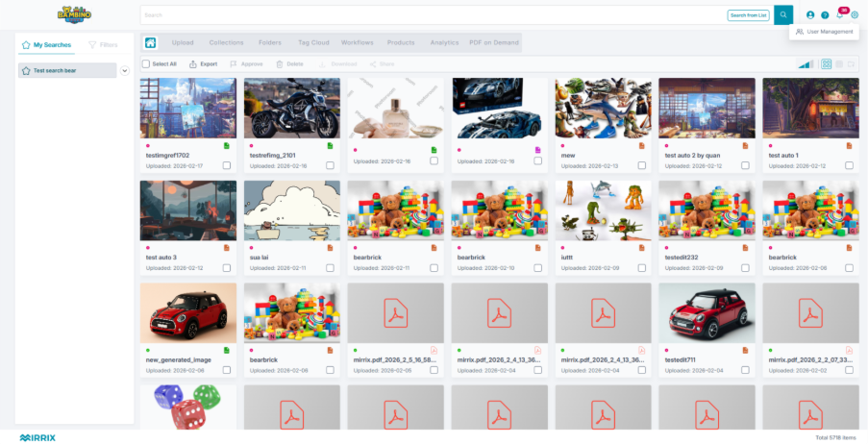The image size is (868, 444).
Task: Open the Folders tab
Action: (x=270, y=42)
